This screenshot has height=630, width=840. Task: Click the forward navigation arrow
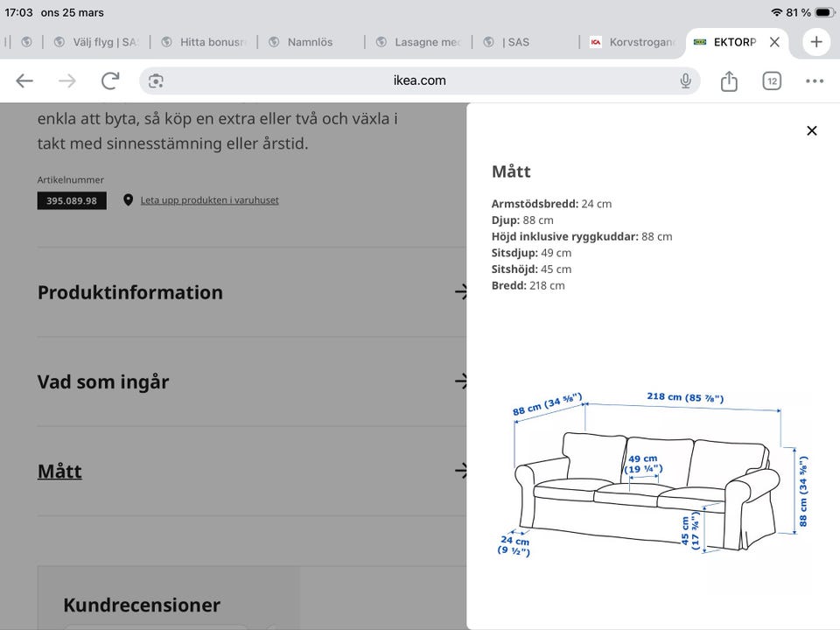click(x=67, y=80)
